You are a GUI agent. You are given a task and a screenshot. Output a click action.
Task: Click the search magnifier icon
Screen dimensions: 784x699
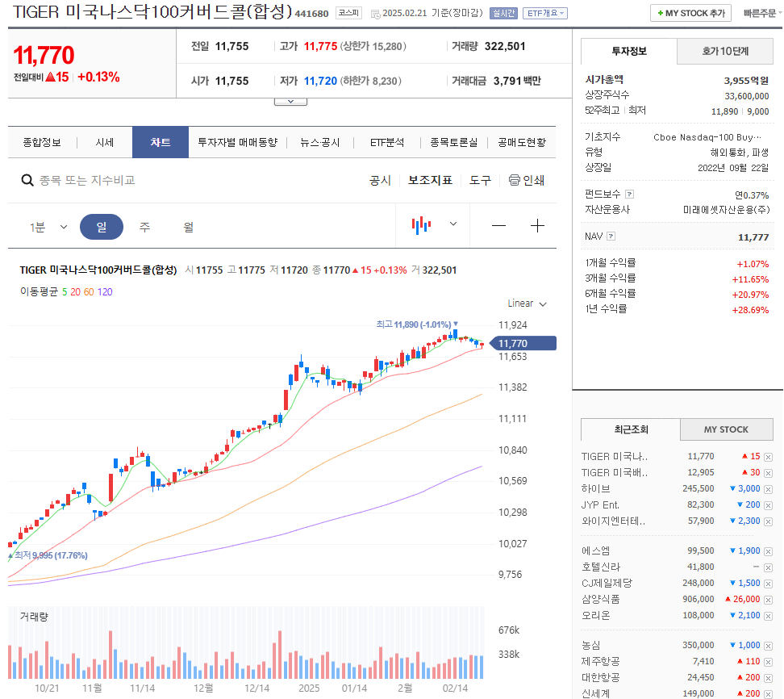pos(27,180)
